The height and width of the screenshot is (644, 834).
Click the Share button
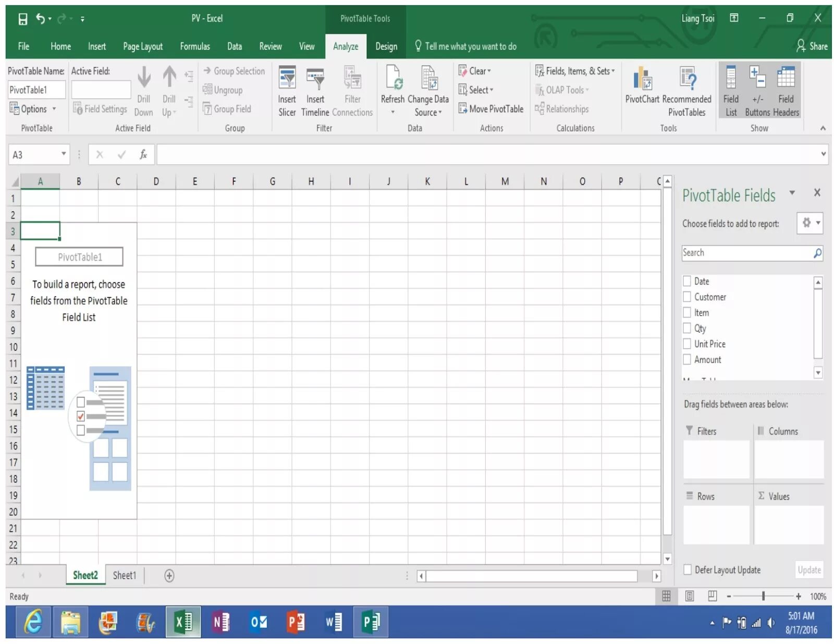point(812,46)
